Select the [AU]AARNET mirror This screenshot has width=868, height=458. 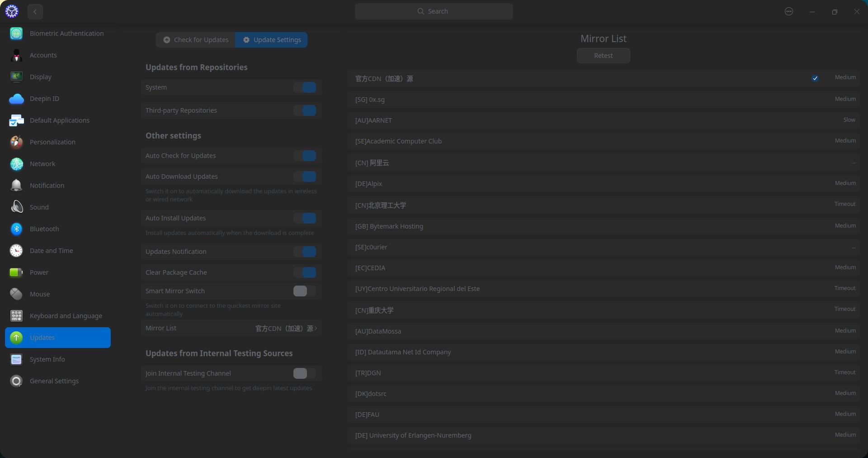(x=604, y=120)
